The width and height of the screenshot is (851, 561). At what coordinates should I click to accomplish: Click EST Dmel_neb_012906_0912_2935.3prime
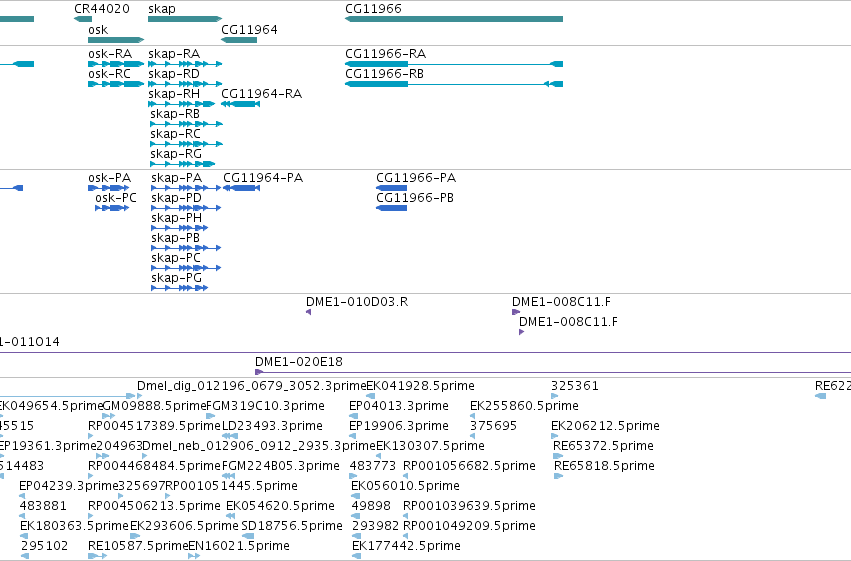coord(145,456)
